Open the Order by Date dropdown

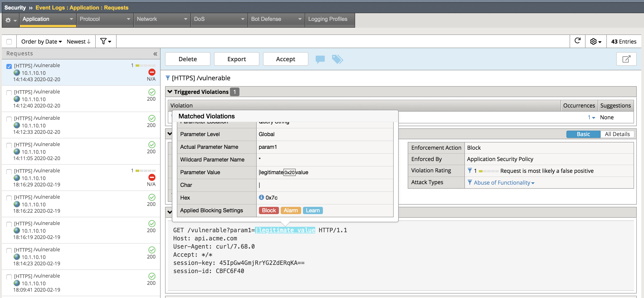[x=41, y=42]
